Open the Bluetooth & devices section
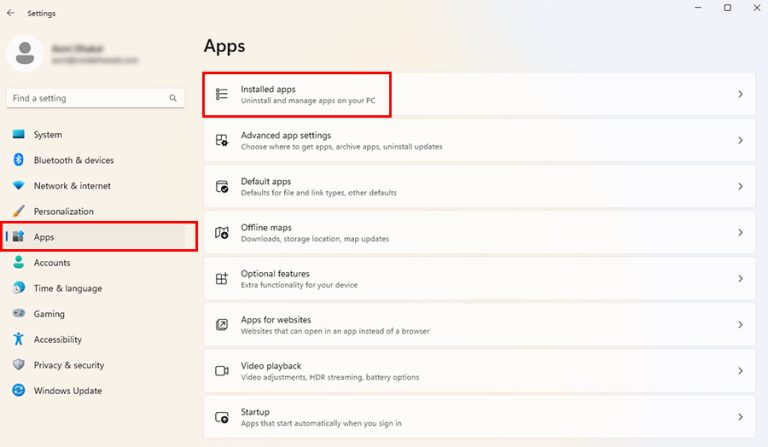The width and height of the screenshot is (768, 447). pyautogui.click(x=73, y=160)
